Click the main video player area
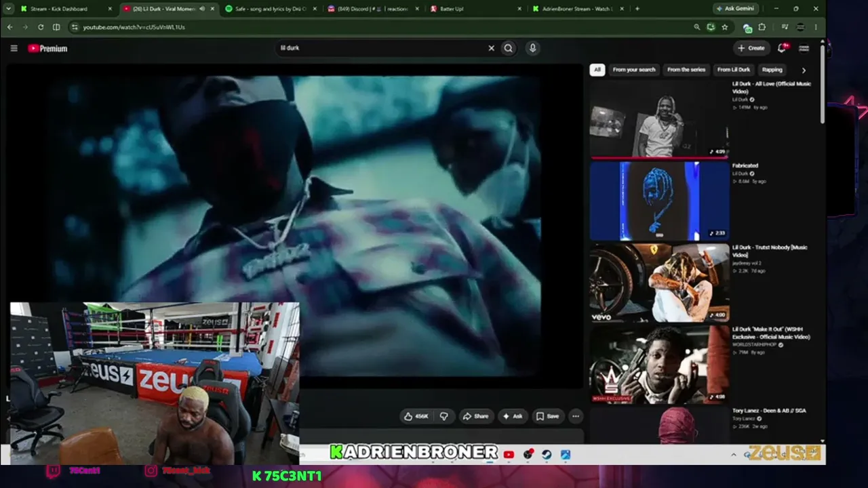Screen dimensions: 868x488 coord(295,226)
